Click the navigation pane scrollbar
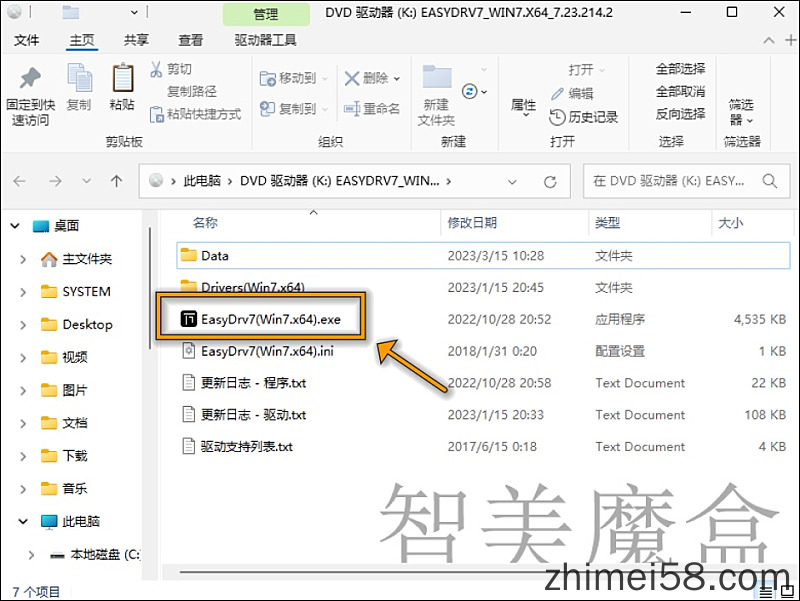 pyautogui.click(x=149, y=289)
